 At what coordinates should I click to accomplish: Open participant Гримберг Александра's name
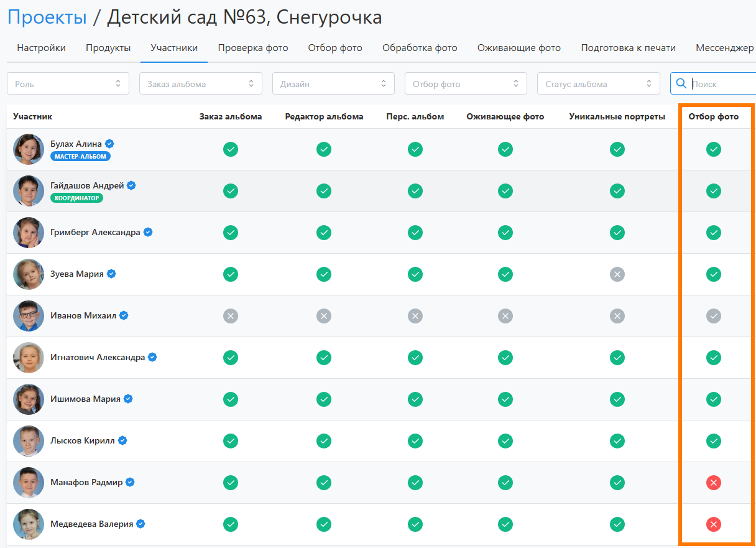coord(95,233)
